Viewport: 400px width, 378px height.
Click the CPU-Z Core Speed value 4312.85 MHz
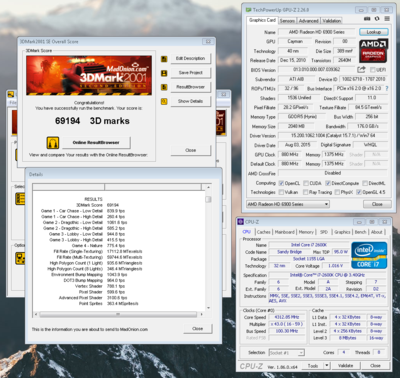click(286, 317)
